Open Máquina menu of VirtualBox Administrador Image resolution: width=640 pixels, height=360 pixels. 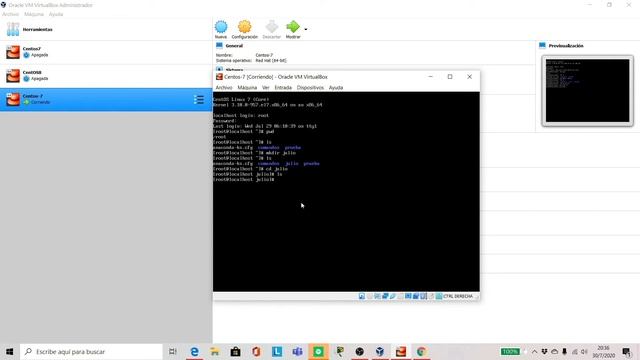pos(34,14)
